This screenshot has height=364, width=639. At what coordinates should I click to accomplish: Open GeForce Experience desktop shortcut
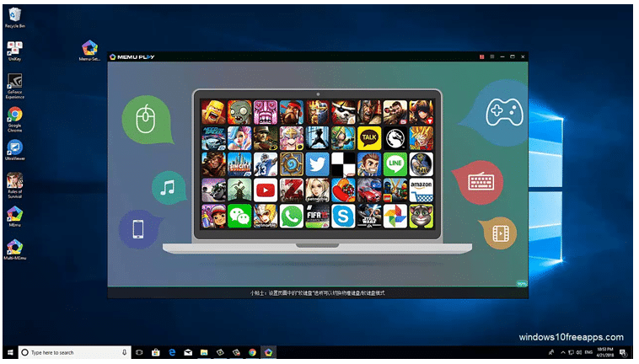tap(14, 86)
